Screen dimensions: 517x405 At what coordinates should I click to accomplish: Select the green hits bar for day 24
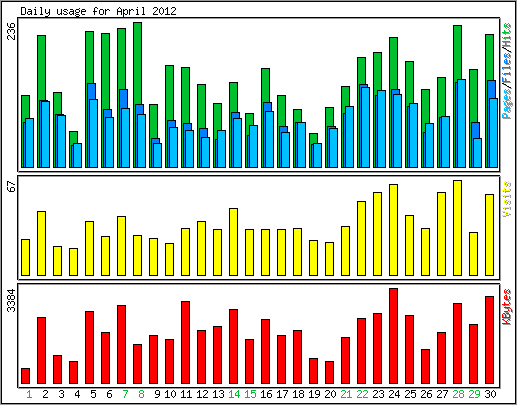394,63
